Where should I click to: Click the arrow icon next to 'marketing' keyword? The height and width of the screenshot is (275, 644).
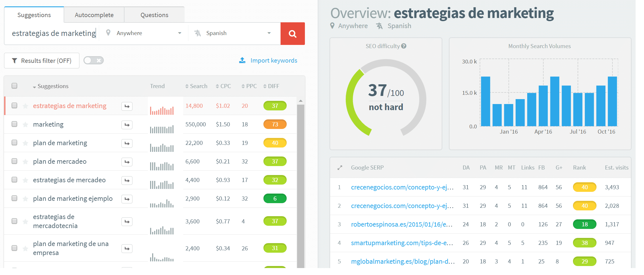click(127, 125)
